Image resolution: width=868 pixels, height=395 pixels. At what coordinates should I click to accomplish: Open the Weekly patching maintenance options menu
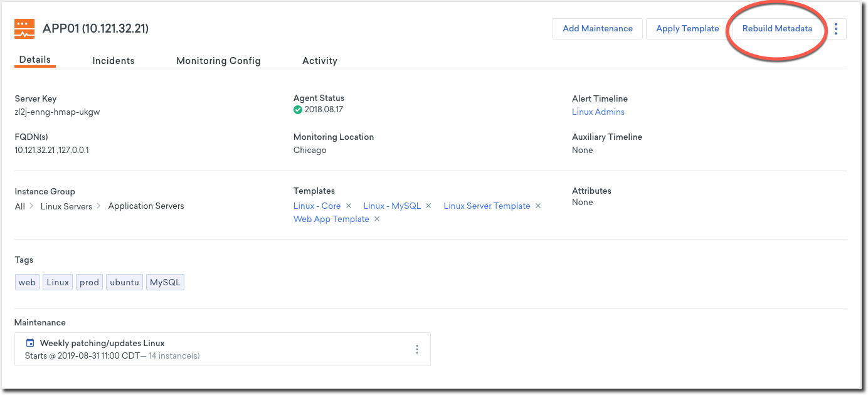(417, 349)
